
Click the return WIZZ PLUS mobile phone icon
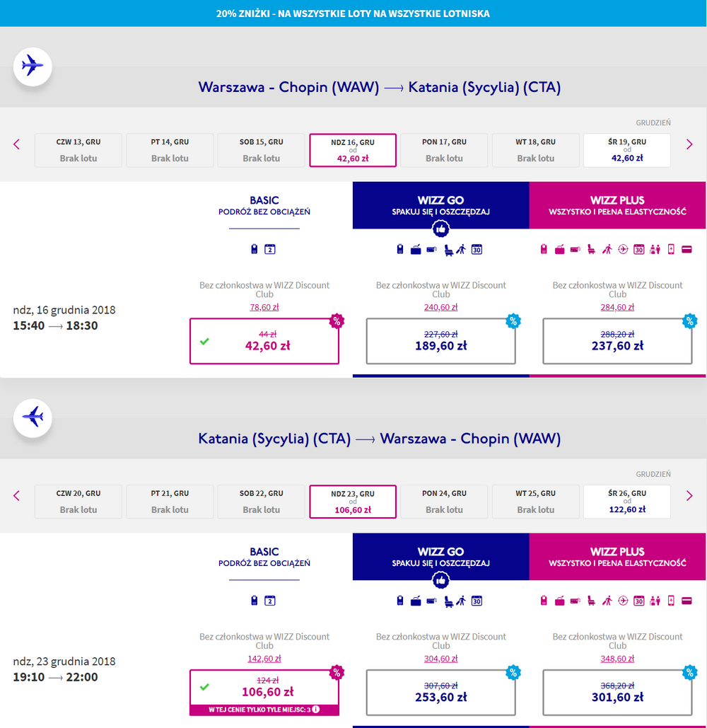(x=671, y=601)
